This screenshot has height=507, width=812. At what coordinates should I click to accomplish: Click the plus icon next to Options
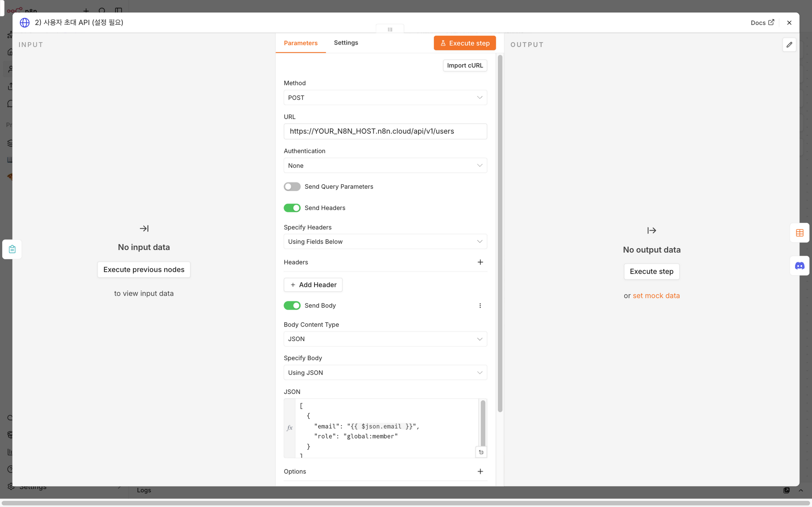480,472
